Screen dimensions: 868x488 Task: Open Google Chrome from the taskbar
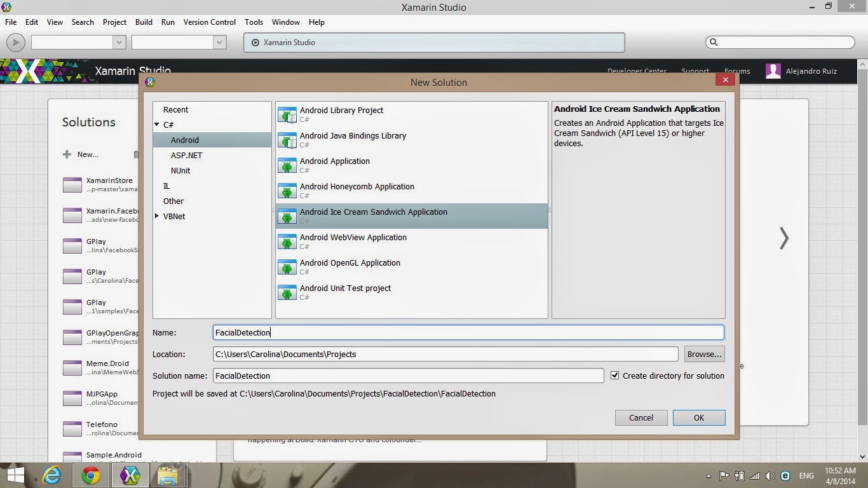[x=91, y=475]
